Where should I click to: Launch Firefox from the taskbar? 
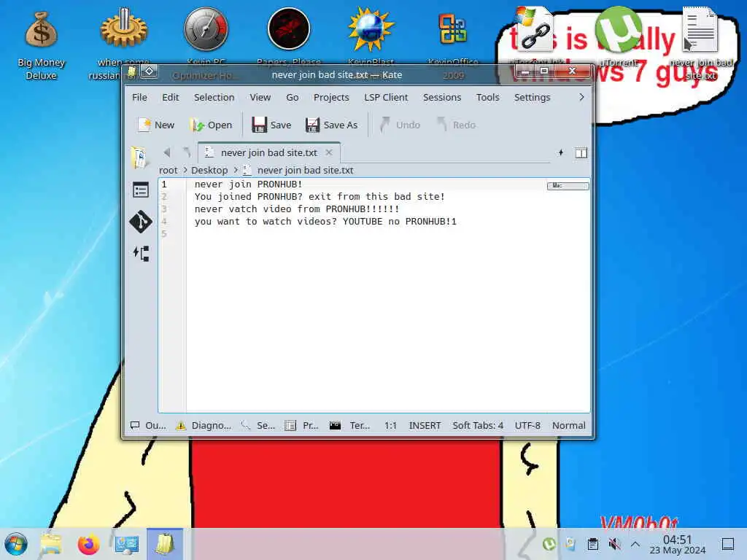click(x=88, y=544)
